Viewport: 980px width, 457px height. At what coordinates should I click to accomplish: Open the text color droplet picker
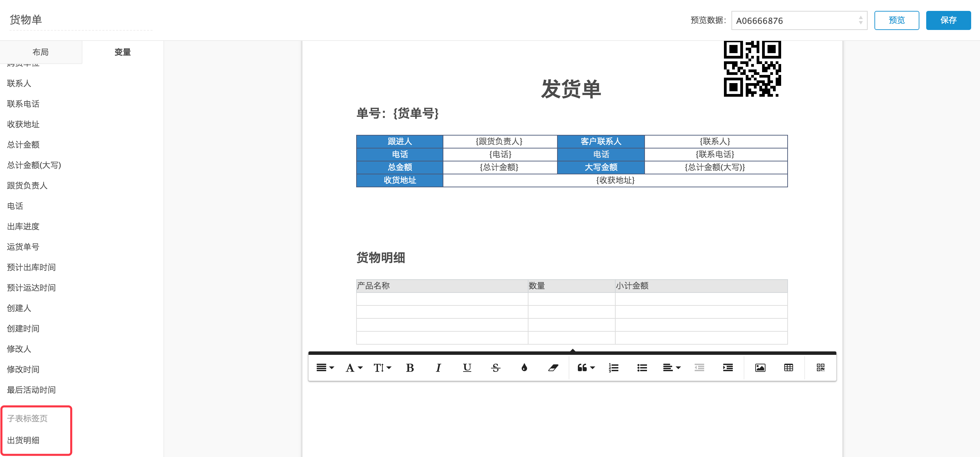point(524,367)
